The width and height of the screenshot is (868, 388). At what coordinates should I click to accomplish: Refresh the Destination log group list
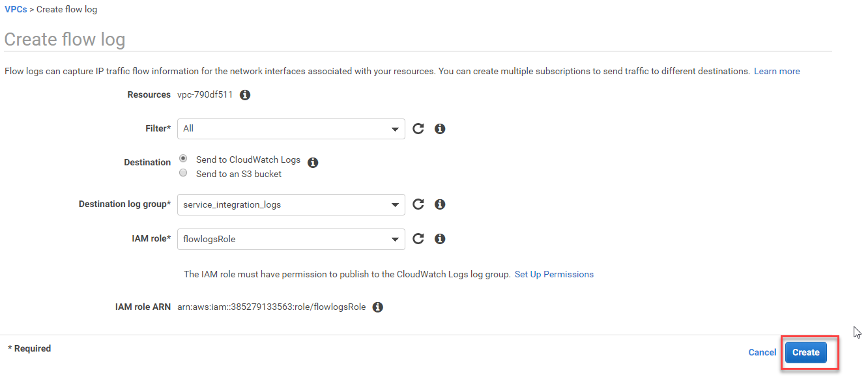pyautogui.click(x=418, y=204)
